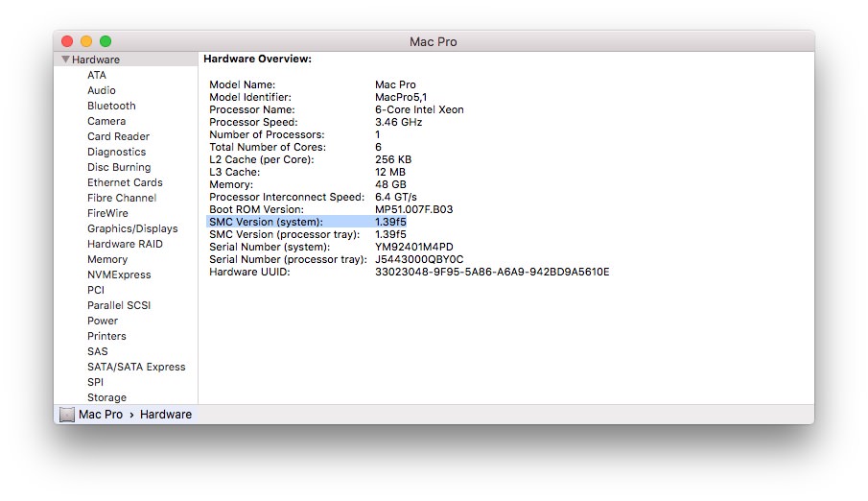Image resolution: width=868 pixels, height=501 pixels.
Task: Select Camera in the sidebar
Action: (106, 121)
